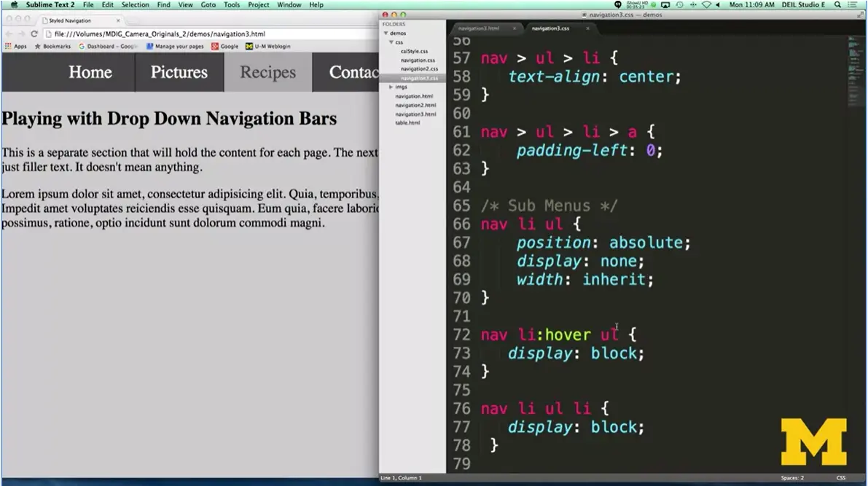Switch to the navigation3.html tab
Image resolution: width=868 pixels, height=486 pixels.
[480, 28]
